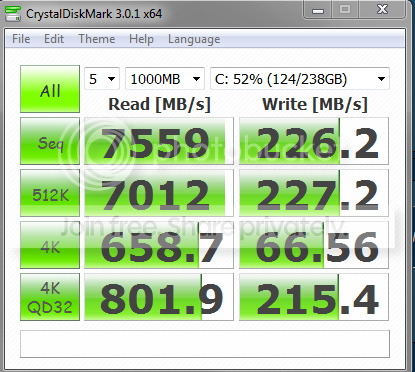415x372 pixels.
Task: Open the Help menu
Action: coord(141,39)
